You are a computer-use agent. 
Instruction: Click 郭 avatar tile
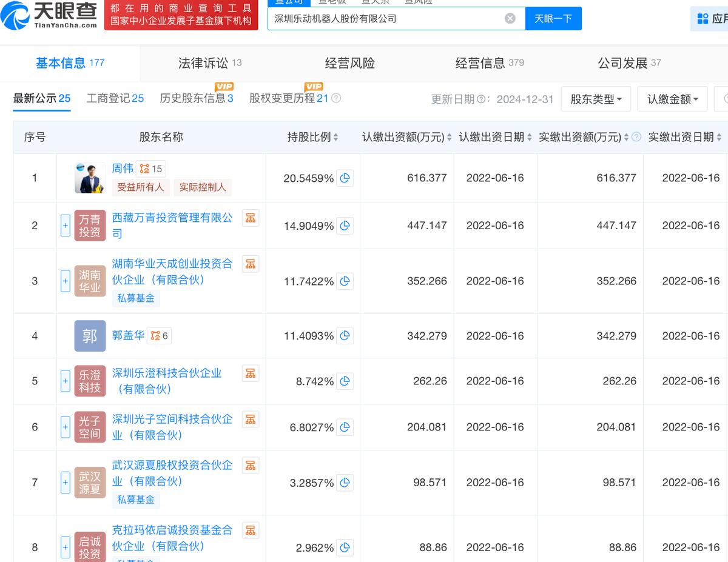click(x=90, y=336)
